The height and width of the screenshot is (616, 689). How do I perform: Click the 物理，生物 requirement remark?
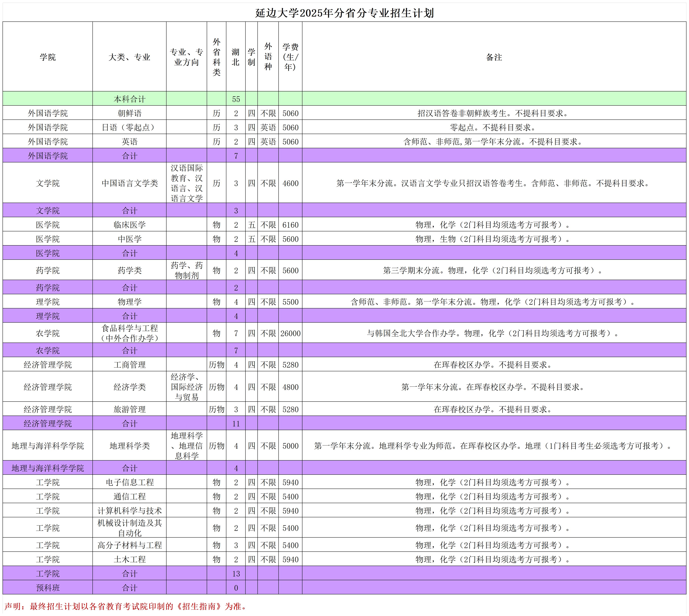[x=494, y=239]
